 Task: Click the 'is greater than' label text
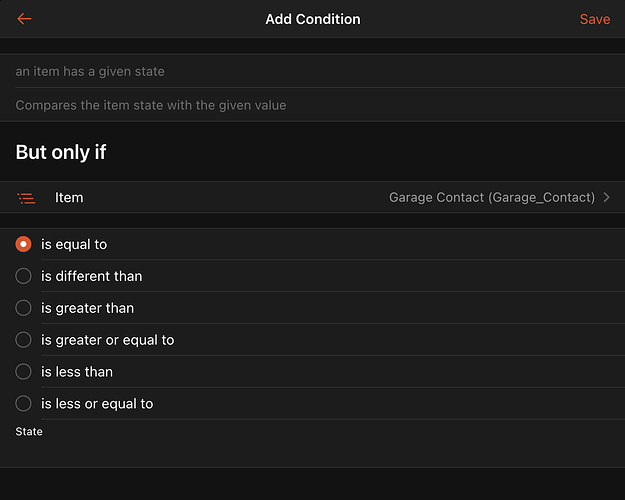pos(87,308)
